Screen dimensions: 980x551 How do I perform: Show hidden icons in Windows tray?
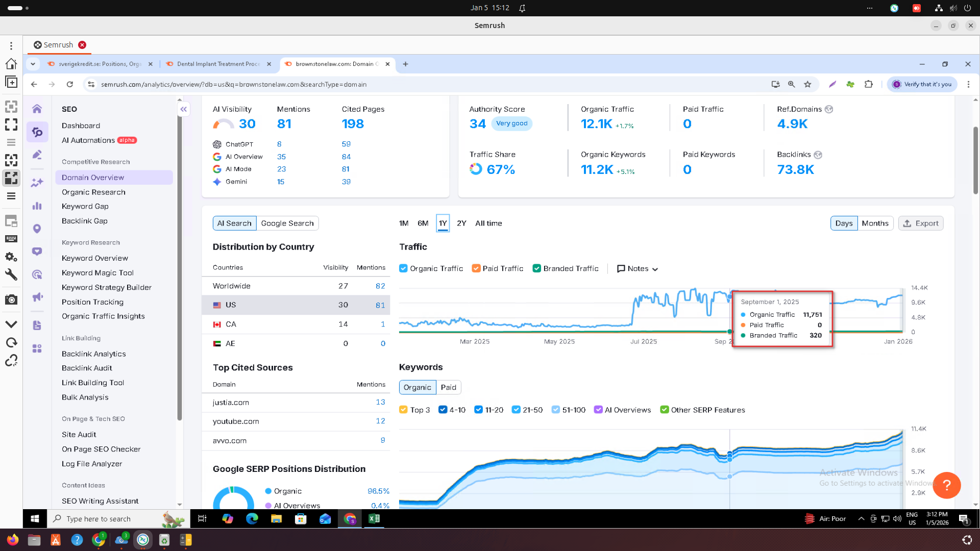tap(861, 519)
